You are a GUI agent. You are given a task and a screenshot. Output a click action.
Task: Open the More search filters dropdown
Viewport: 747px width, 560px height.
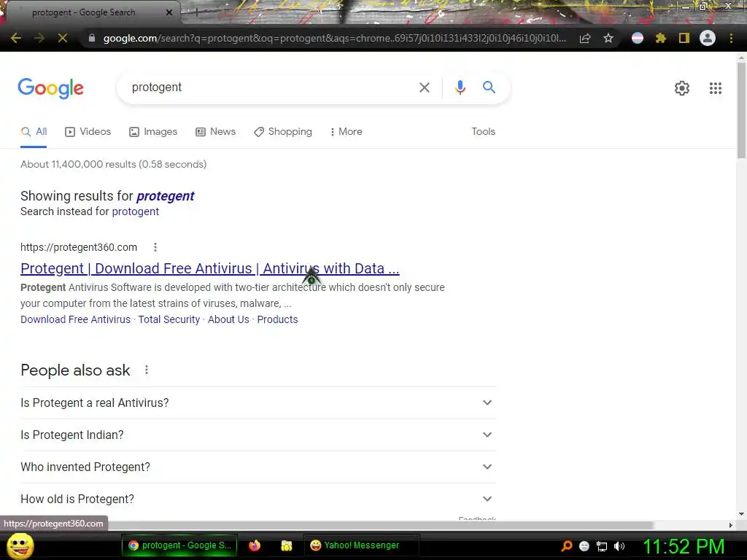tap(346, 131)
